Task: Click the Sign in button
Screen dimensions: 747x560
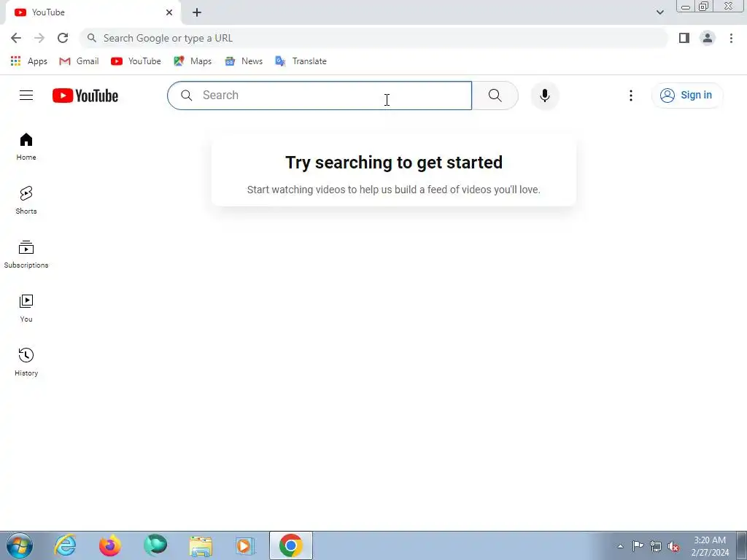Action: coord(687,96)
